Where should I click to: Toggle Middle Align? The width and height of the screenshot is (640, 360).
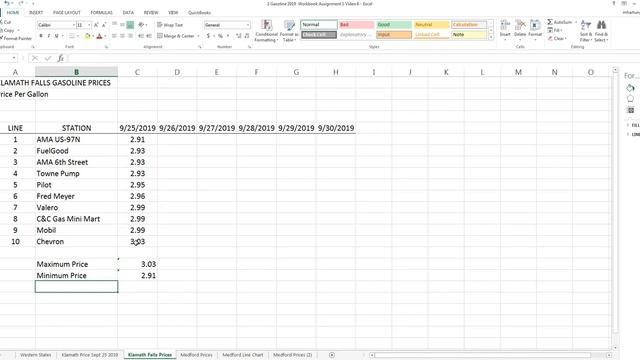[x=122, y=25]
